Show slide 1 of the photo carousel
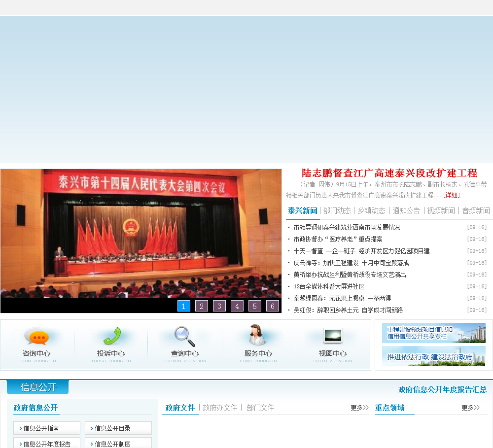Viewport: 493px width, 448px height. (184, 306)
